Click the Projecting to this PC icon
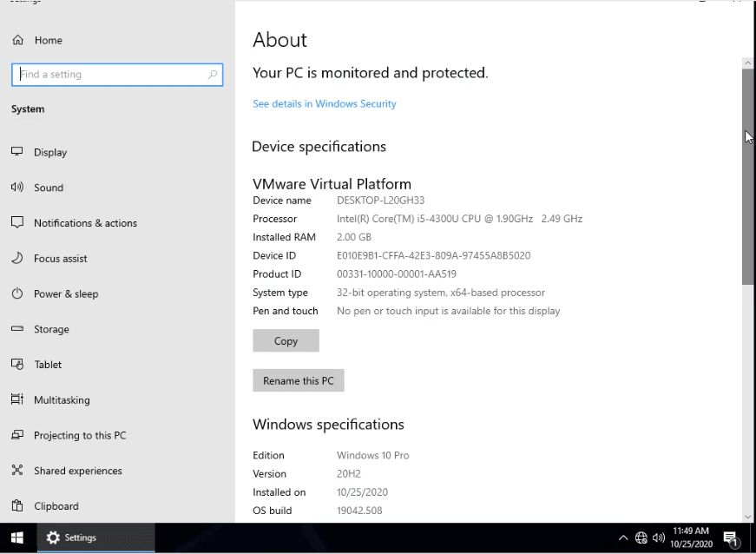 [16, 435]
